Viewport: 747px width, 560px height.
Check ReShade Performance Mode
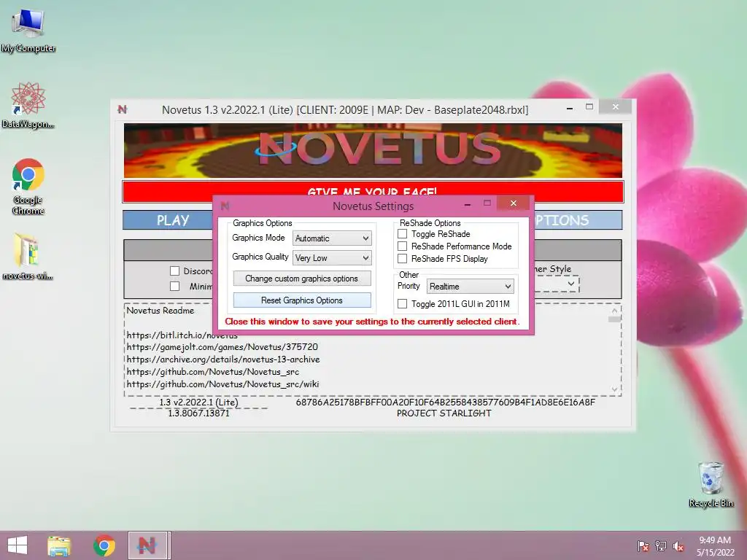click(403, 246)
